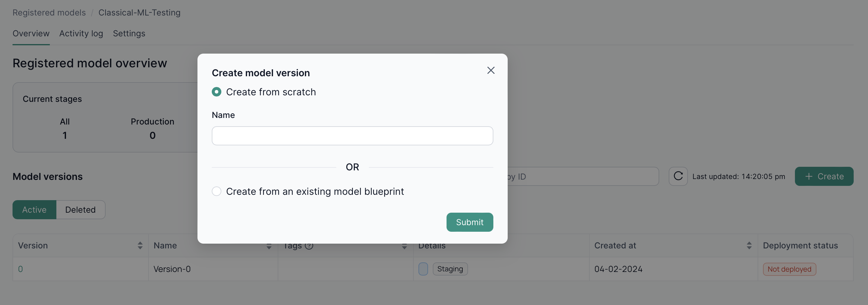
Task: Choose Create from an existing model blueprint
Action: (216, 191)
